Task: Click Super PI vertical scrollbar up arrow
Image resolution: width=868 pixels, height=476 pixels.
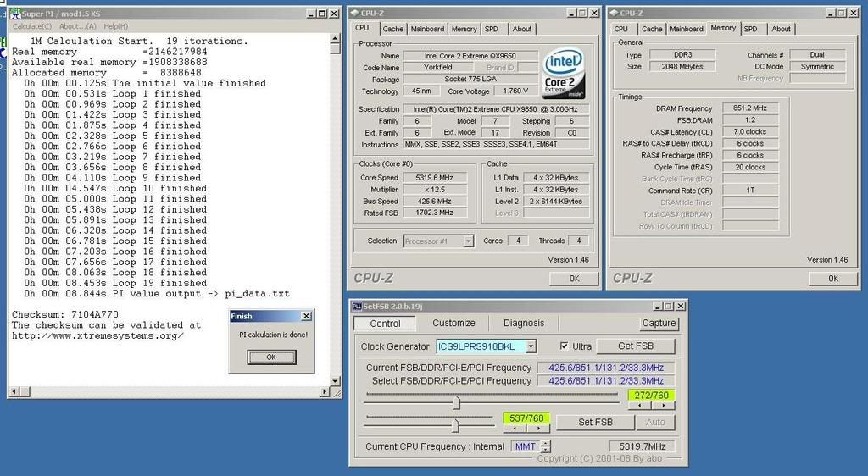Action: (335, 39)
